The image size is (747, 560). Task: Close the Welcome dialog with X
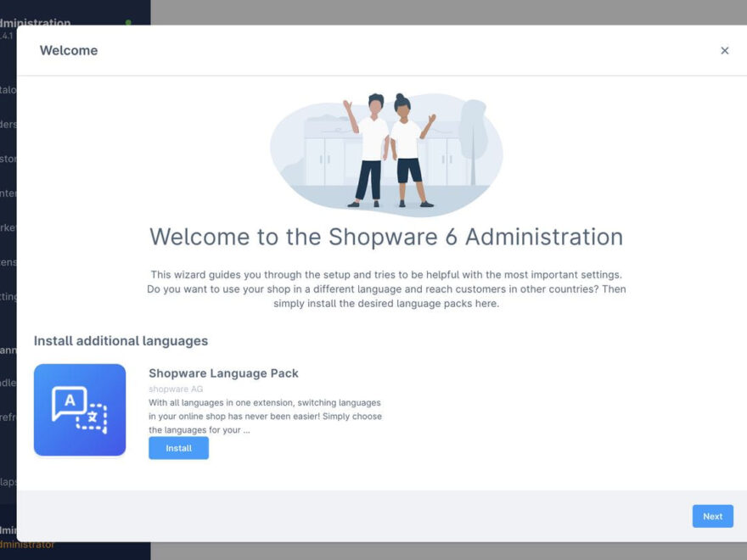coord(725,50)
